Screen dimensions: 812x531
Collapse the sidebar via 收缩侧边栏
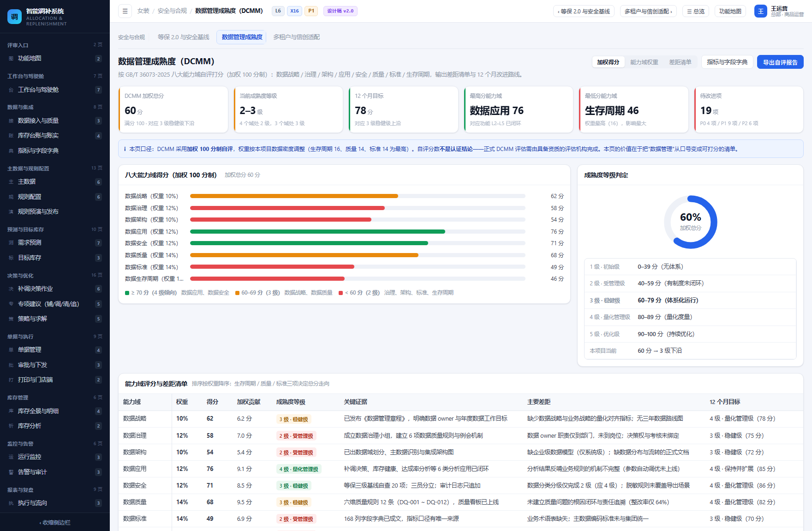click(55, 523)
